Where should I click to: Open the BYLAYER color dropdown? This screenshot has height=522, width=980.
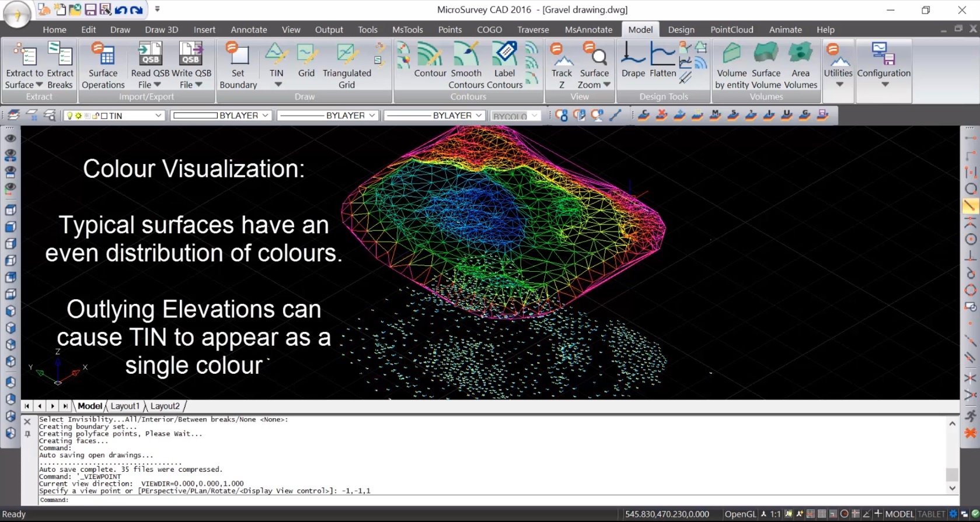[221, 115]
